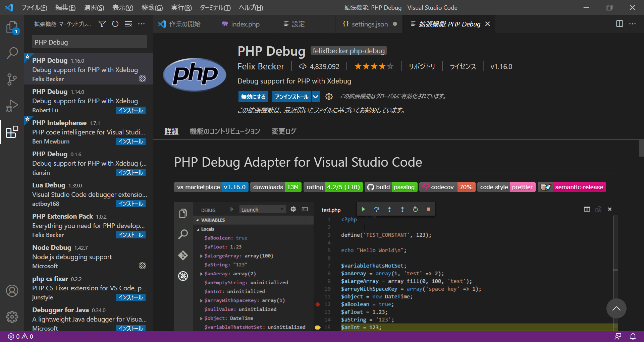The height and width of the screenshot is (342, 644).
Task: Open the Accounts icon in the activity bar
Action: (x=12, y=291)
